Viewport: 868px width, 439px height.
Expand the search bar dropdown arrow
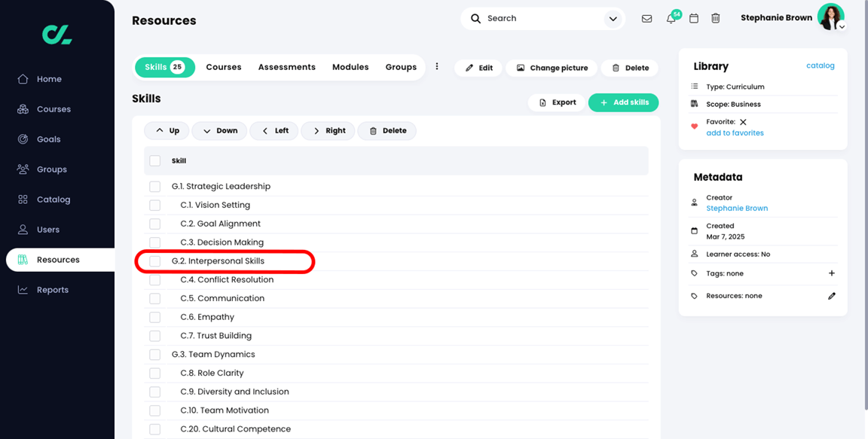613,18
